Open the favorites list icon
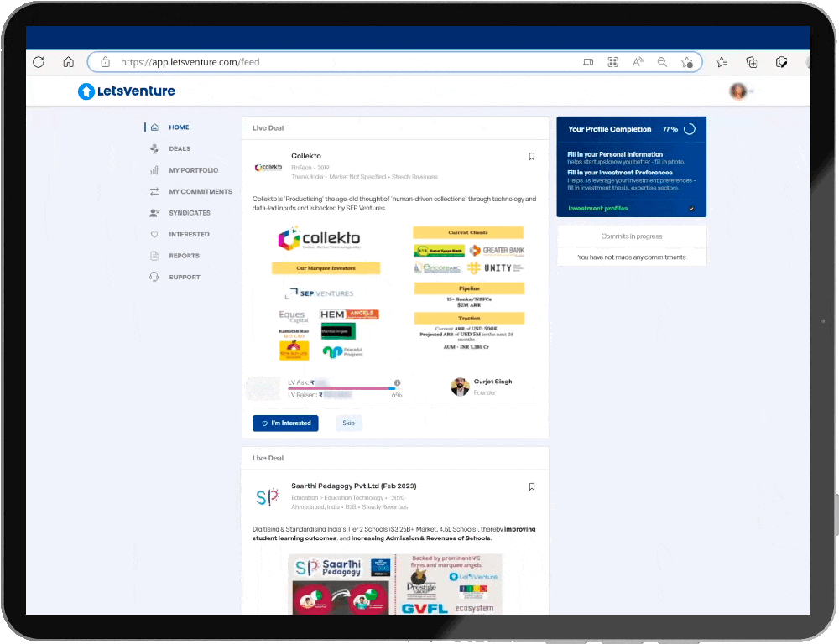The image size is (839, 644). click(722, 62)
